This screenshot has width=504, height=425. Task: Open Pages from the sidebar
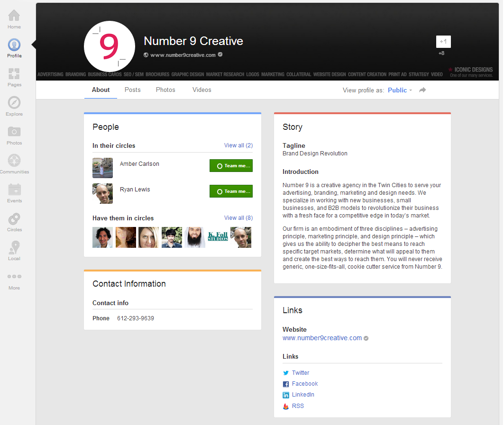(14, 77)
